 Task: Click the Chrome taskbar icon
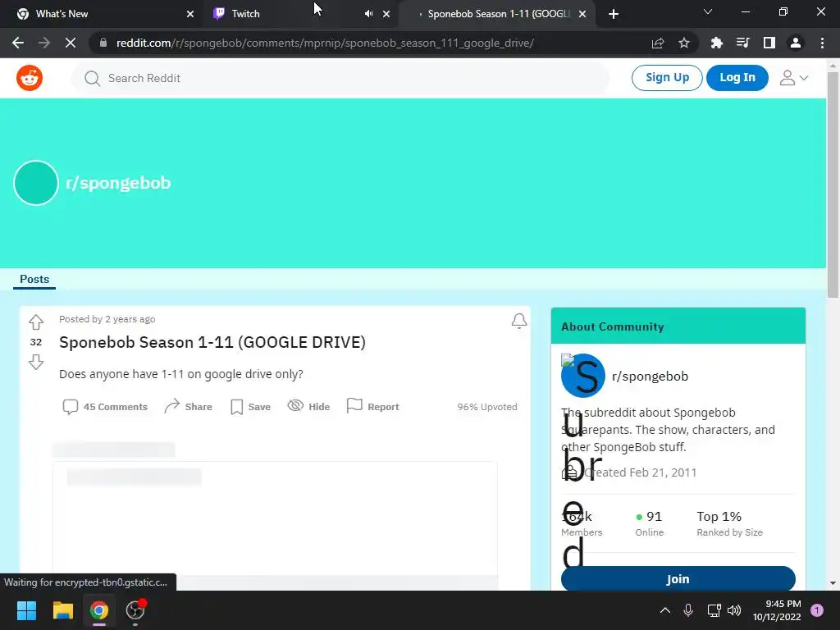[x=98, y=610]
